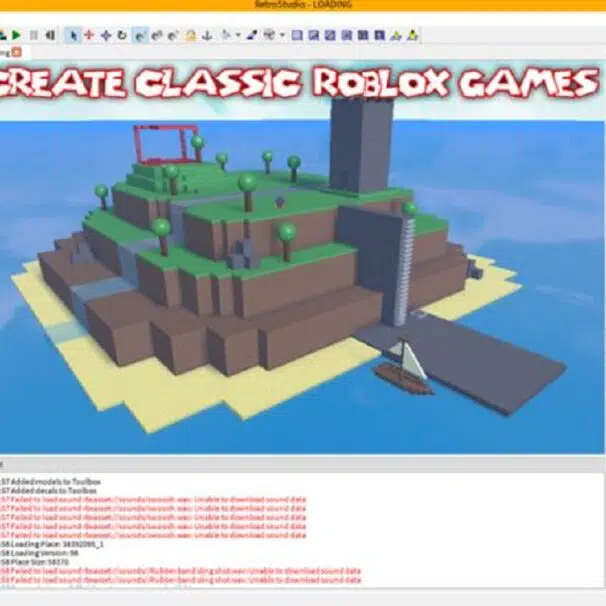Viewport: 606px width, 606px height.
Task: Click the sailboat in the 3D viewport
Action: (403, 368)
